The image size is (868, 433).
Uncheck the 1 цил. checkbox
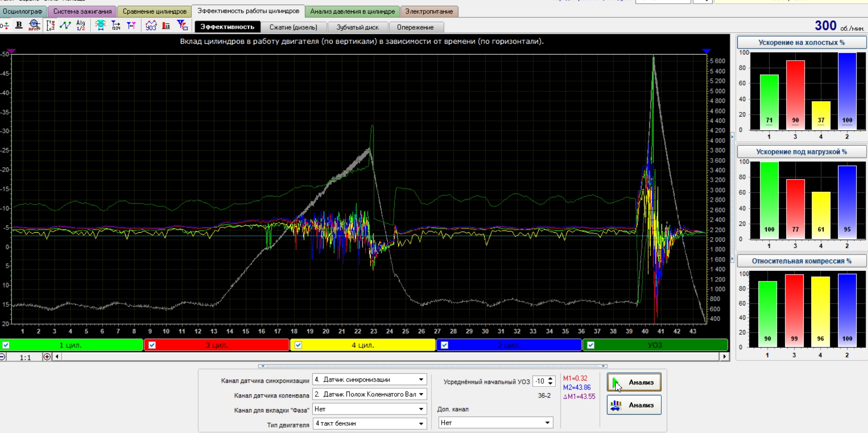6,345
